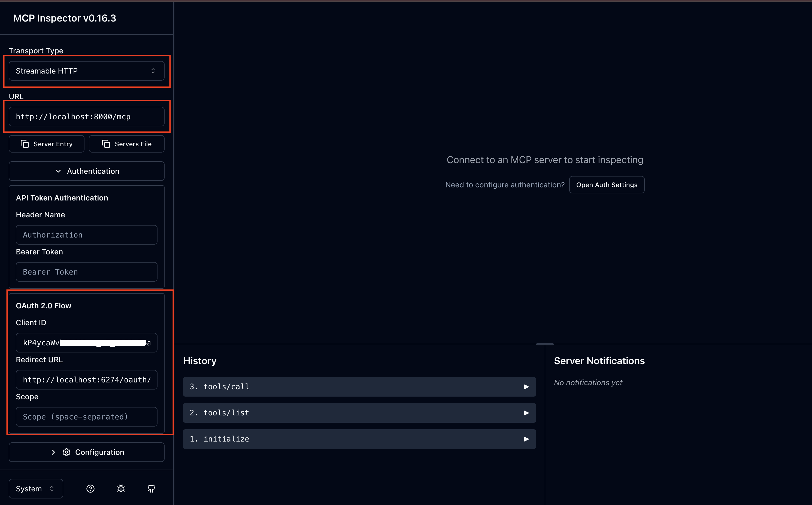Screen dimensions: 812x505
Task: Open the System theme selector
Action: 35,489
